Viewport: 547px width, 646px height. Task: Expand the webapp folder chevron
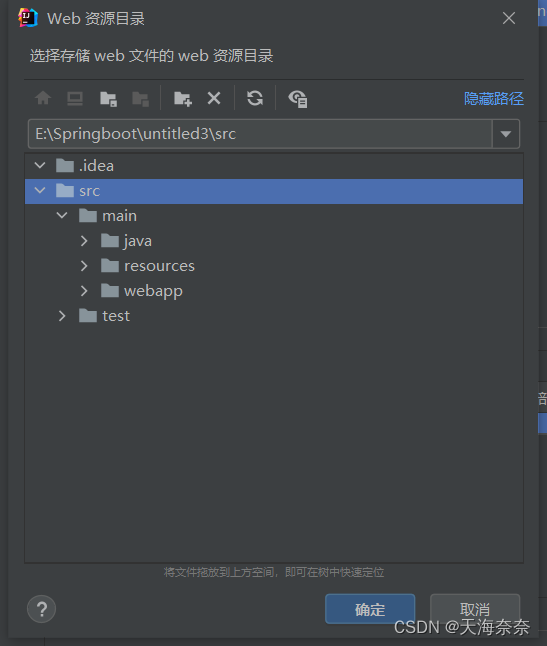(84, 291)
